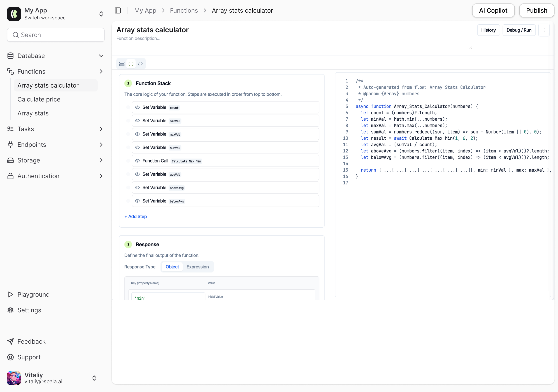This screenshot has height=392, width=558.
Task: Click the Publish button
Action: tap(536, 10)
